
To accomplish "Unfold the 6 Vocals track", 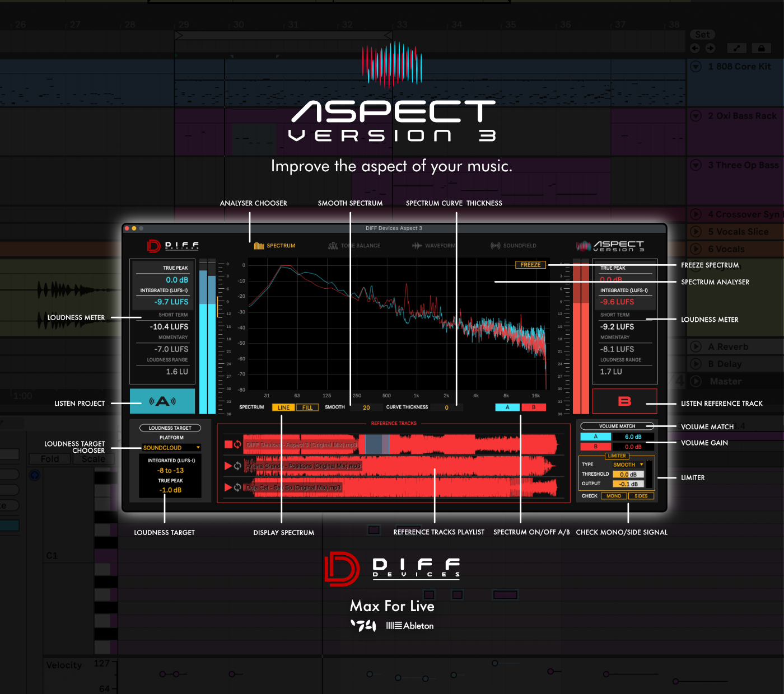I will tap(696, 249).
